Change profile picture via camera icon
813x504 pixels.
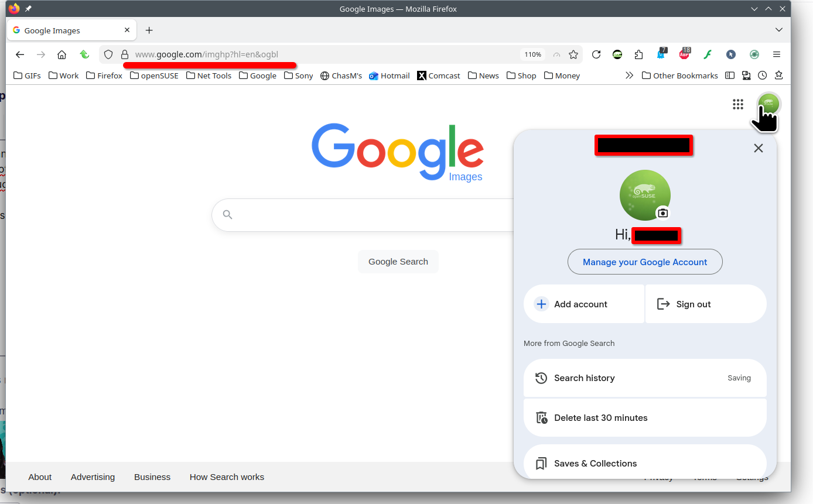[662, 213]
